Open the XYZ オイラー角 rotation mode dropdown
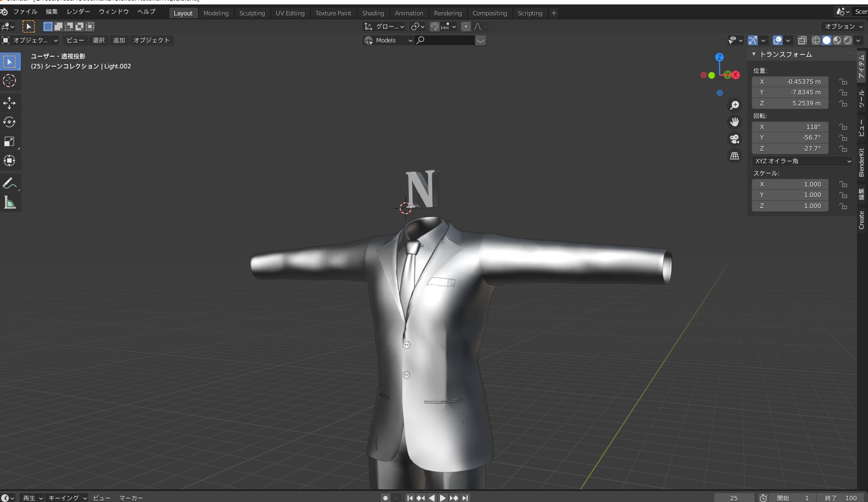 pos(802,161)
